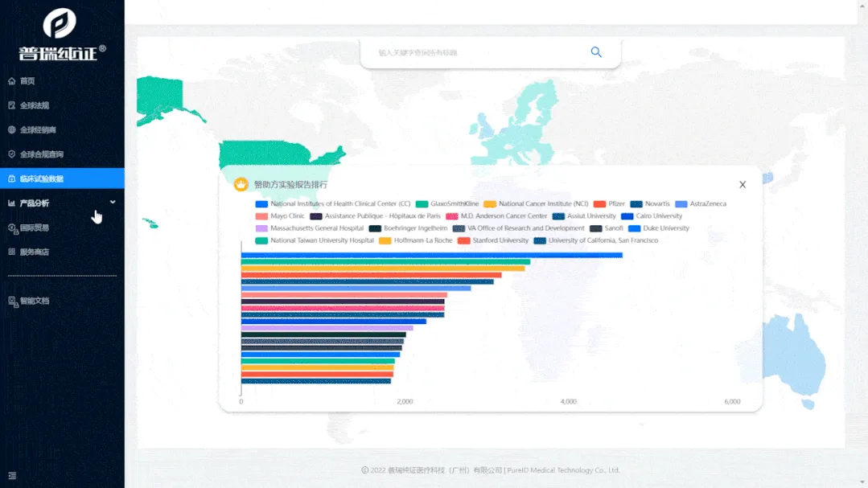Open the 服务商店 menu item
Image resolution: width=868 pixels, height=488 pixels.
(x=62, y=252)
